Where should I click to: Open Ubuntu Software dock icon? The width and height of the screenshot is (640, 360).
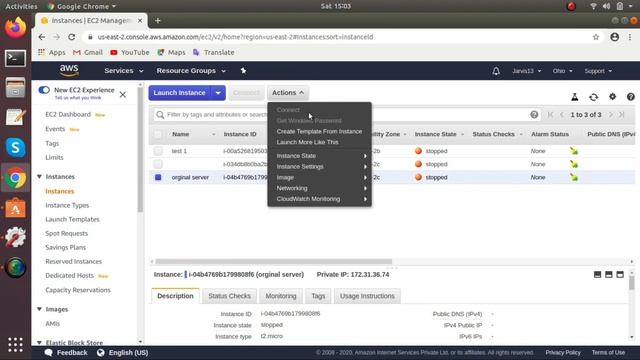coord(15,208)
